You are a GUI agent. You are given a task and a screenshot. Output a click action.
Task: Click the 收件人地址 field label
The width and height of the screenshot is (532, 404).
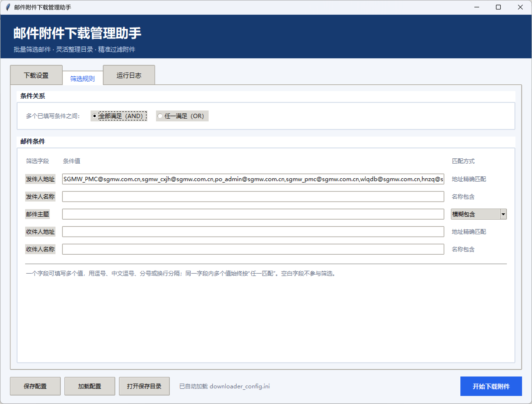pyautogui.click(x=40, y=232)
